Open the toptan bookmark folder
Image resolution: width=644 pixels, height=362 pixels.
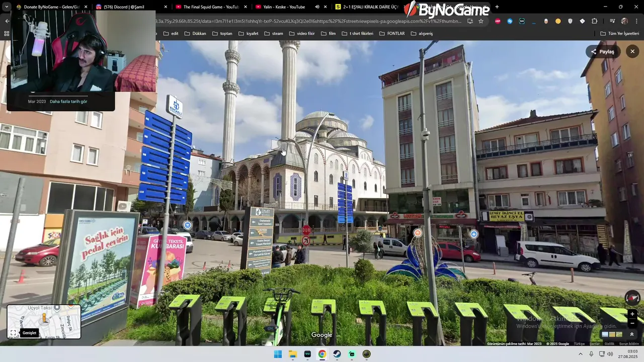[x=222, y=34]
